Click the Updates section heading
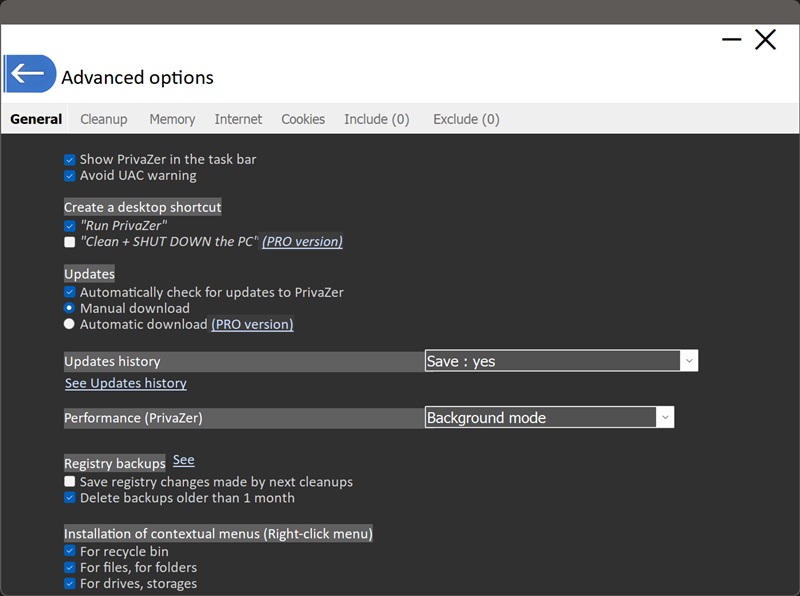Viewport: 800px width, 596px height. tap(89, 274)
